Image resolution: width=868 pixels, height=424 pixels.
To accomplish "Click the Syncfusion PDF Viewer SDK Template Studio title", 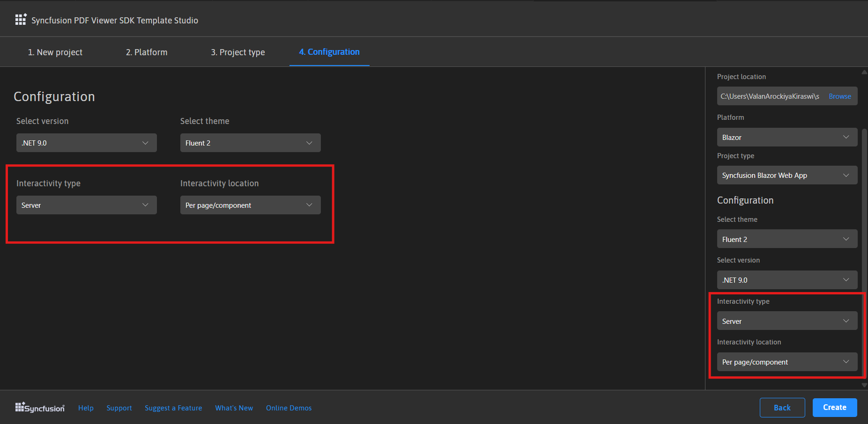I will [115, 20].
